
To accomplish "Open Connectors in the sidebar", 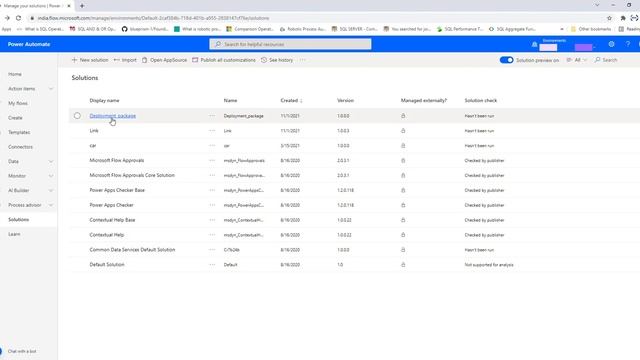I will [20, 147].
